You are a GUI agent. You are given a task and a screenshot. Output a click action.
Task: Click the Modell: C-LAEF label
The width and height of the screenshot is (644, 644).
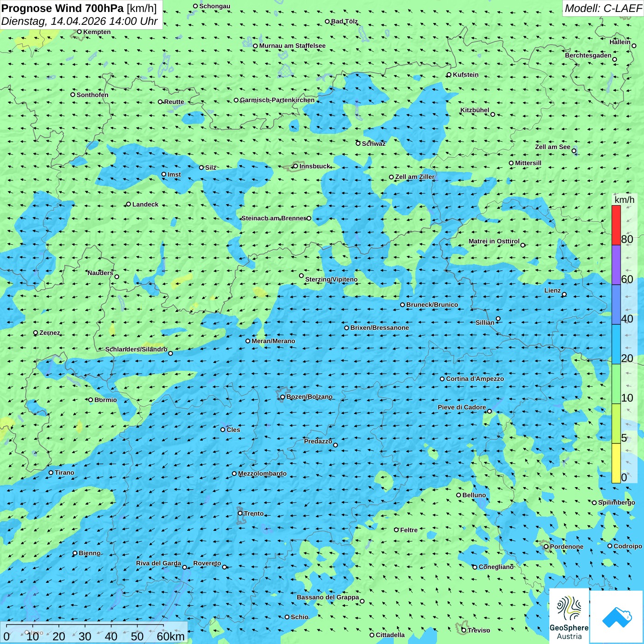coord(603,8)
